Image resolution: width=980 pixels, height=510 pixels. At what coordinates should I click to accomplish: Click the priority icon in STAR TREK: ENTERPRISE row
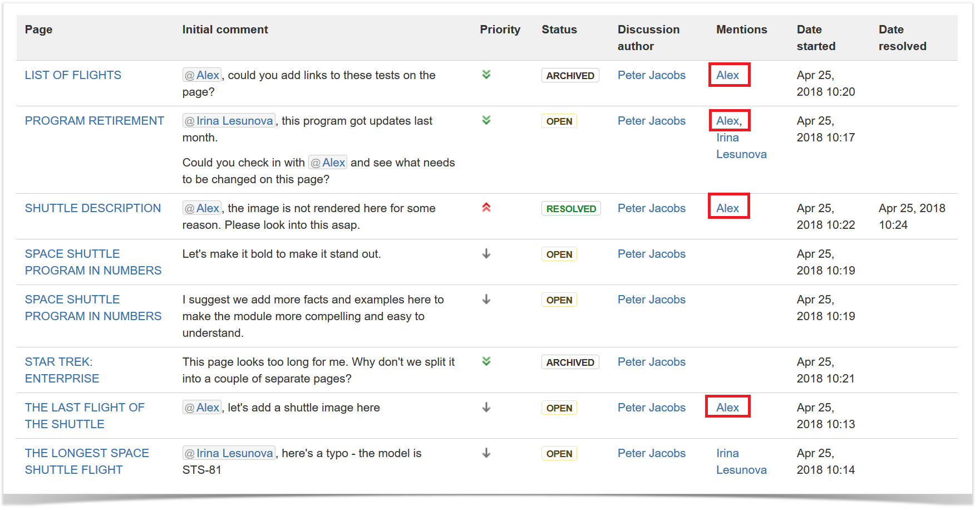486,361
